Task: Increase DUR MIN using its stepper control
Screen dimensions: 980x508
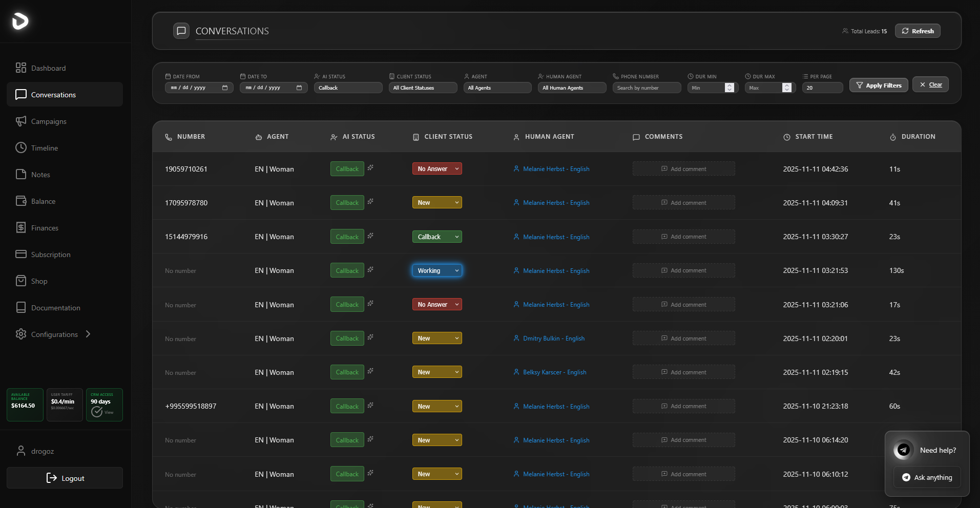Action: (729, 86)
